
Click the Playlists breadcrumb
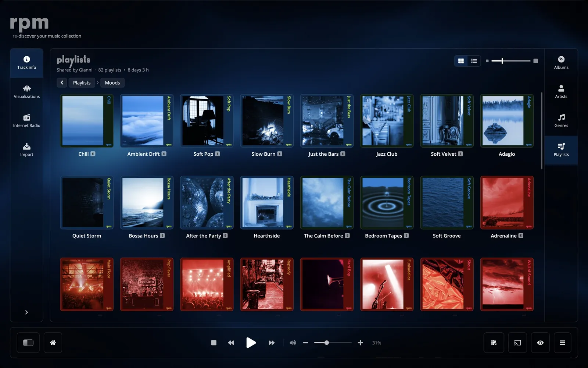[82, 83]
